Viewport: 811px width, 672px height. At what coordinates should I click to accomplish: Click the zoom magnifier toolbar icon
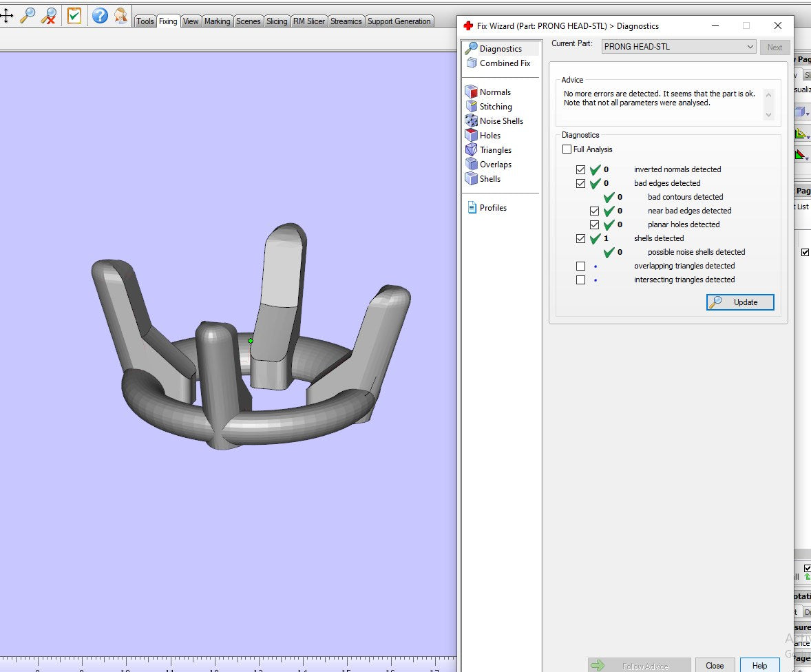tap(28, 15)
